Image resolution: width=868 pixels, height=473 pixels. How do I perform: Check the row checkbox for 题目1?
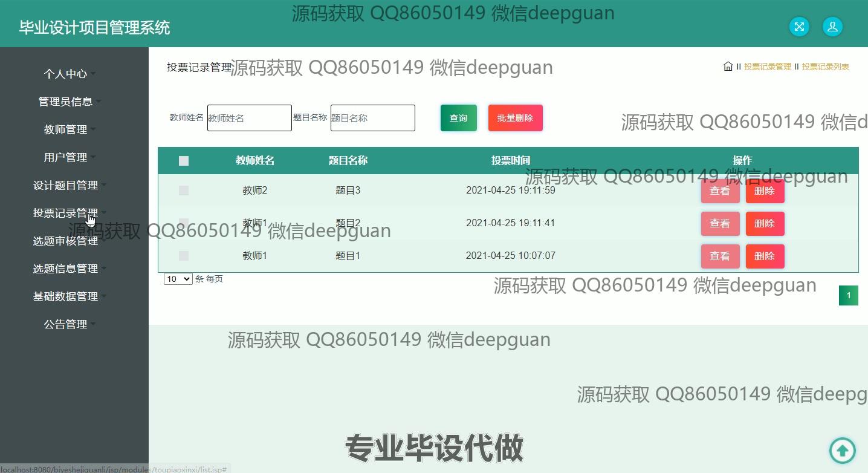coord(184,256)
